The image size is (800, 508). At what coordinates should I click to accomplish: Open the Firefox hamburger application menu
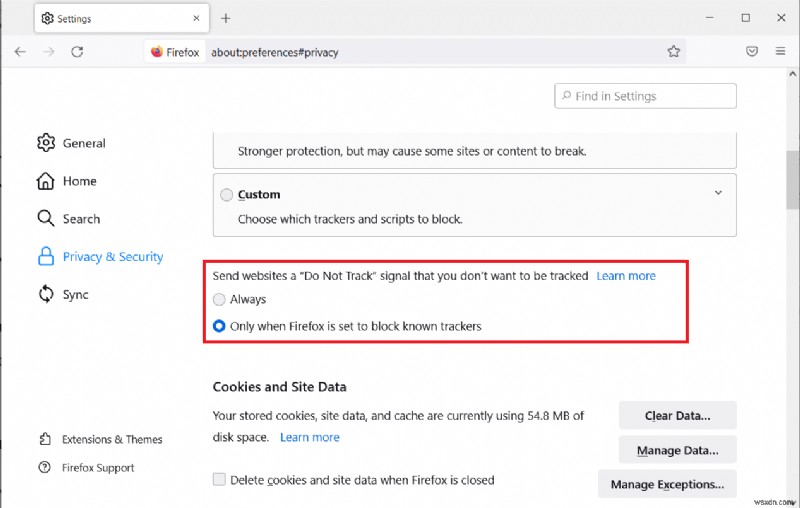tap(781, 52)
